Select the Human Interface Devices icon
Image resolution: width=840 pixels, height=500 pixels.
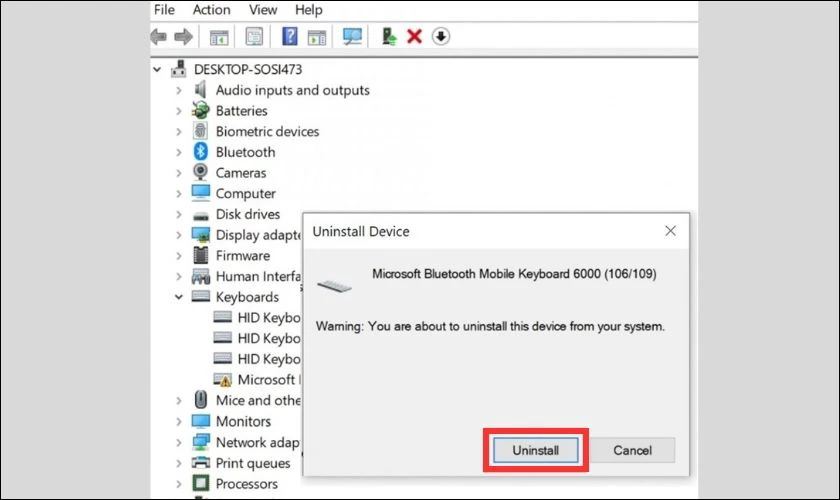point(201,277)
